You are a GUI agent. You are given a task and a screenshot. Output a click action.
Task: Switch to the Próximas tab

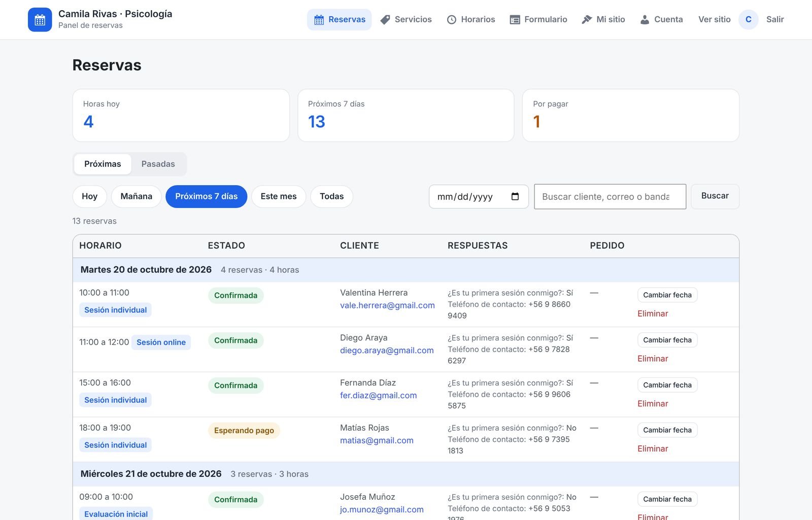point(103,164)
